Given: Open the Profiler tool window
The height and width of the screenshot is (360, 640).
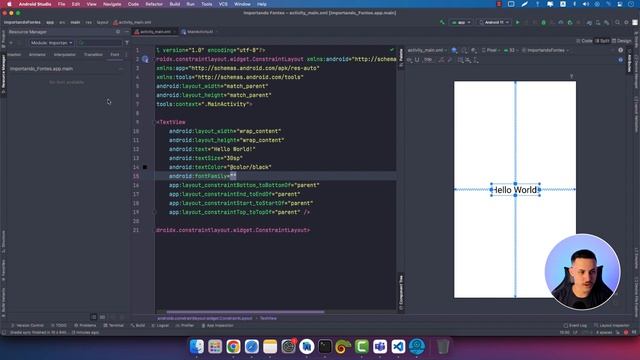Looking at the screenshot, I should [185, 326].
